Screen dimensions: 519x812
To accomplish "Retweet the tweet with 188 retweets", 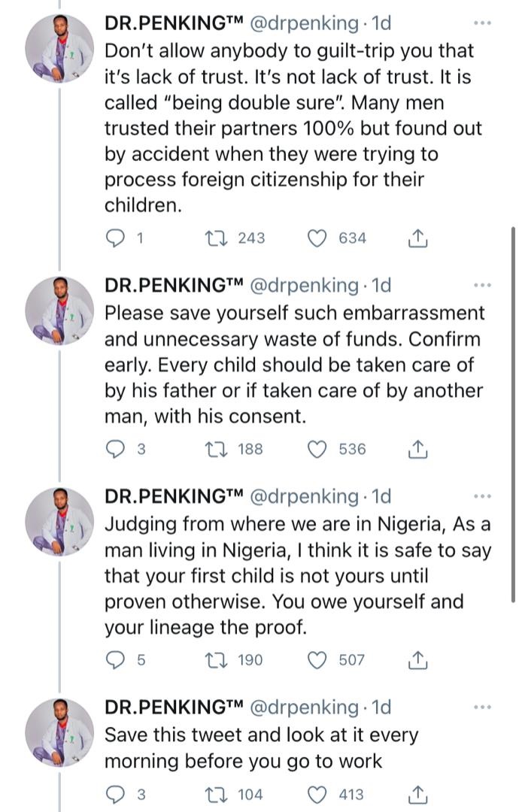I will click(x=214, y=450).
